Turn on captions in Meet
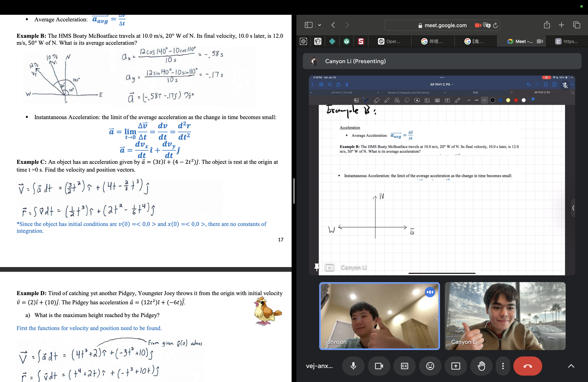This screenshot has width=588, height=382. pos(404,366)
